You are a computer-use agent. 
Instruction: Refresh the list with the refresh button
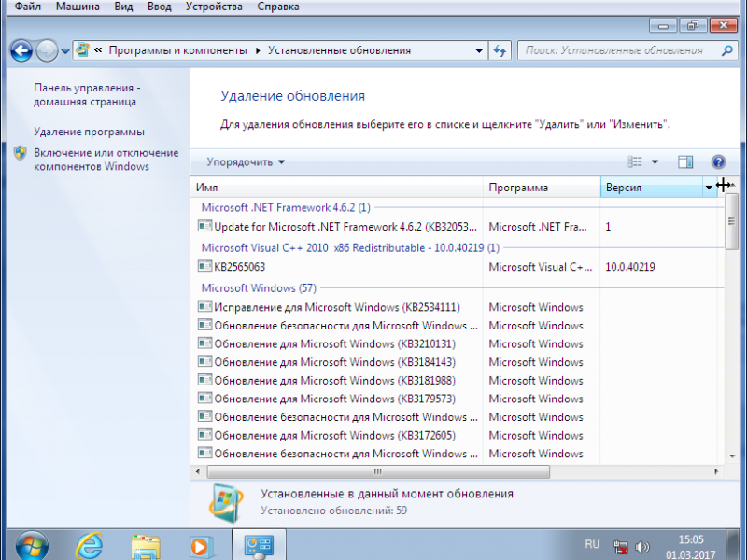pos(500,50)
